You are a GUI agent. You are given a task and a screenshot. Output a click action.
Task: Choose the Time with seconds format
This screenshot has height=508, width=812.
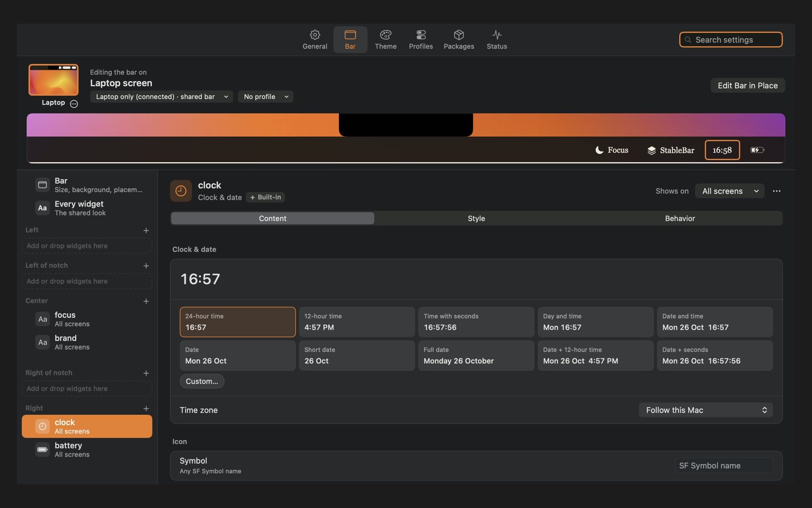pos(476,322)
